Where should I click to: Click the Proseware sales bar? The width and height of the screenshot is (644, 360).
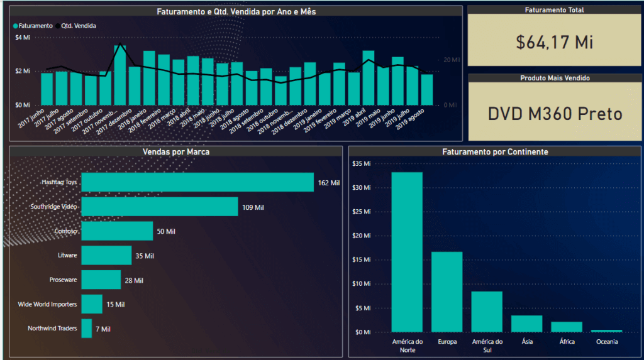point(101,280)
